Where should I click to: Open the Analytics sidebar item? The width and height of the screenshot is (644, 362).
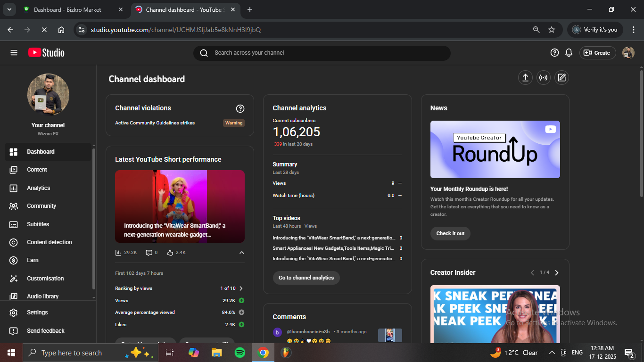click(x=39, y=188)
